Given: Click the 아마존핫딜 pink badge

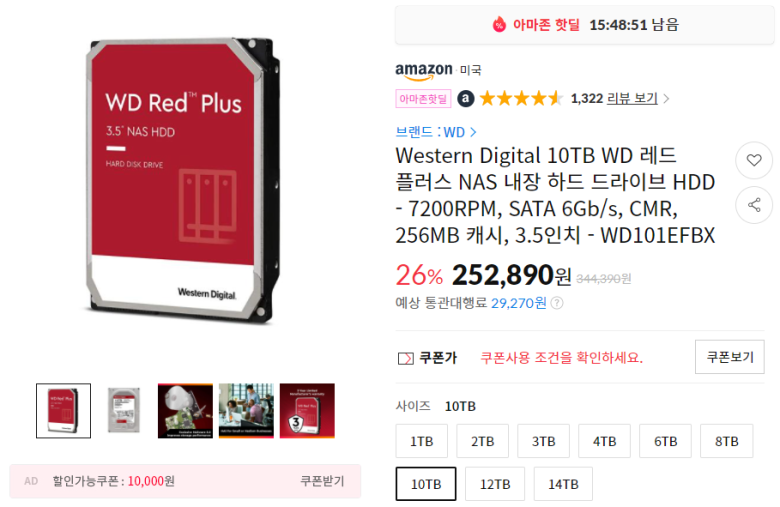Looking at the screenshot, I should pos(423,99).
